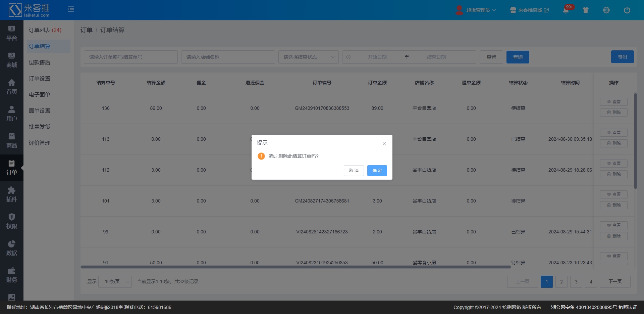Close the 提示 dialog with X icon
644x314 pixels.
pyautogui.click(x=384, y=144)
